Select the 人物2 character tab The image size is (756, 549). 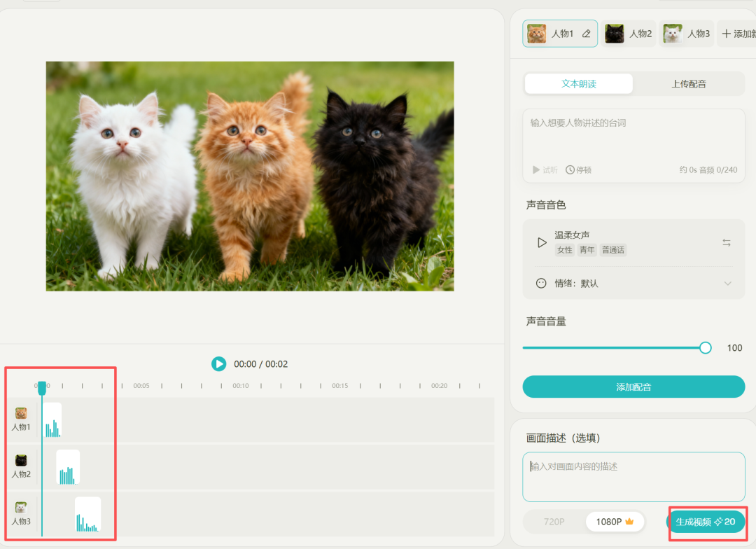[629, 34]
